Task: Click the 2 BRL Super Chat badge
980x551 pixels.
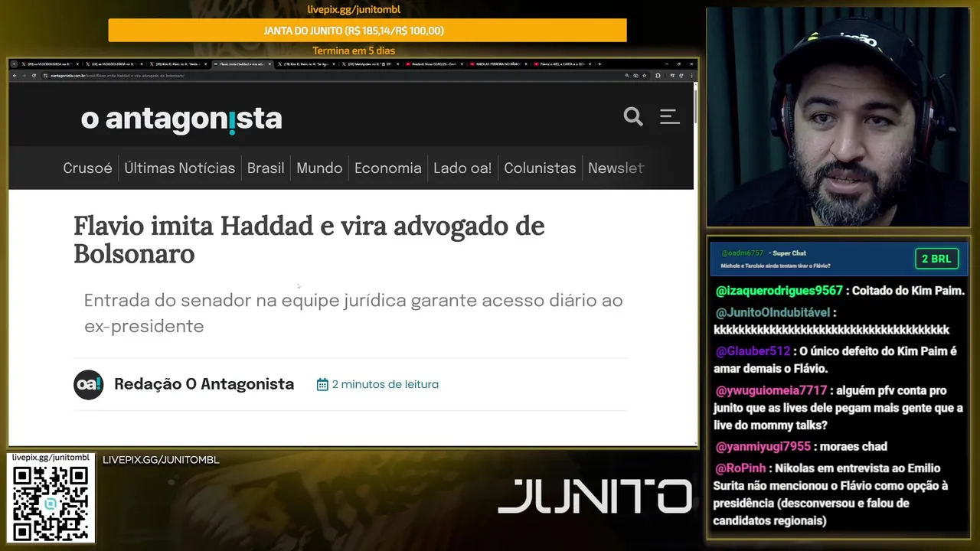Action: [x=936, y=259]
